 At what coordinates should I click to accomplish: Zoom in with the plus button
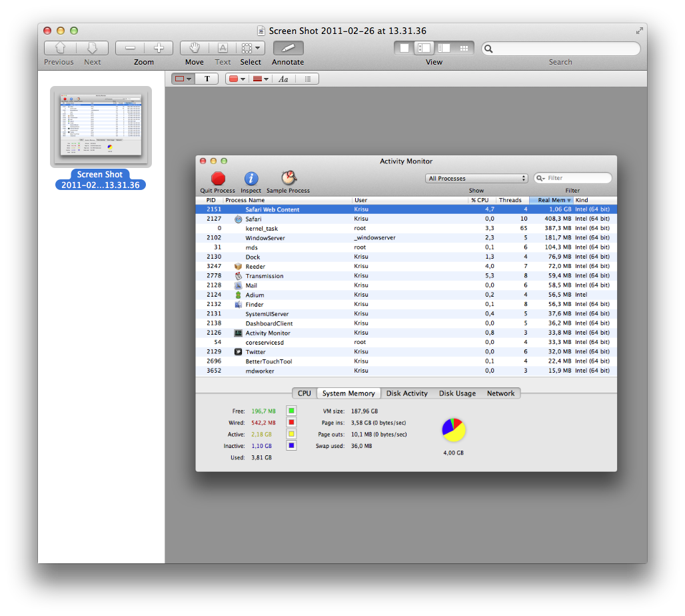159,47
